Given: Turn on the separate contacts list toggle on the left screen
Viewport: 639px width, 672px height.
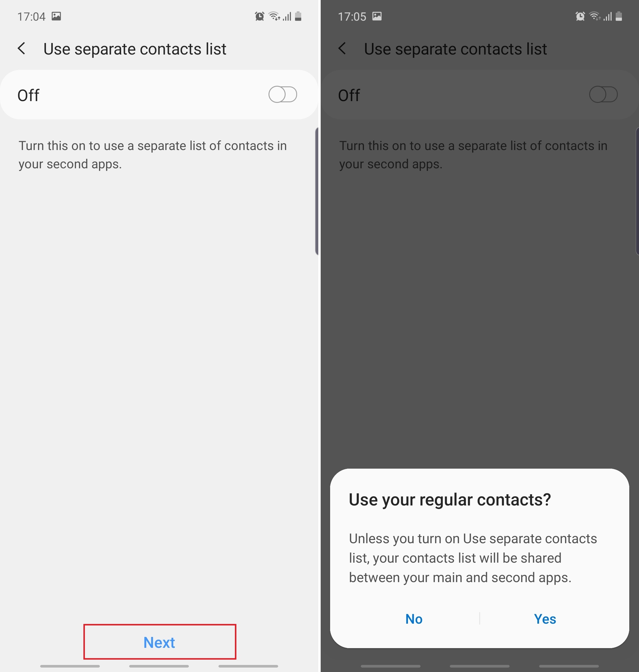Looking at the screenshot, I should tap(283, 94).
